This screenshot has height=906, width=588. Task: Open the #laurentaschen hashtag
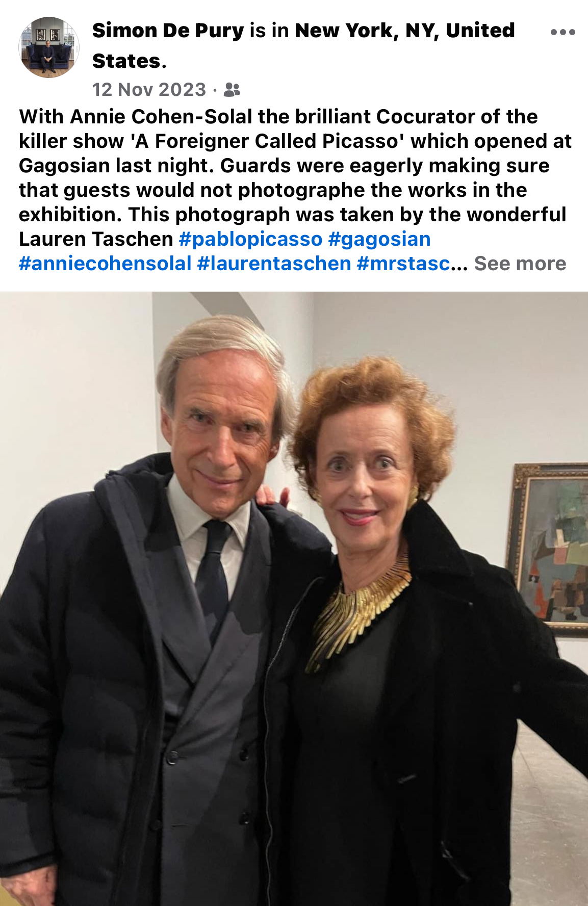(274, 263)
